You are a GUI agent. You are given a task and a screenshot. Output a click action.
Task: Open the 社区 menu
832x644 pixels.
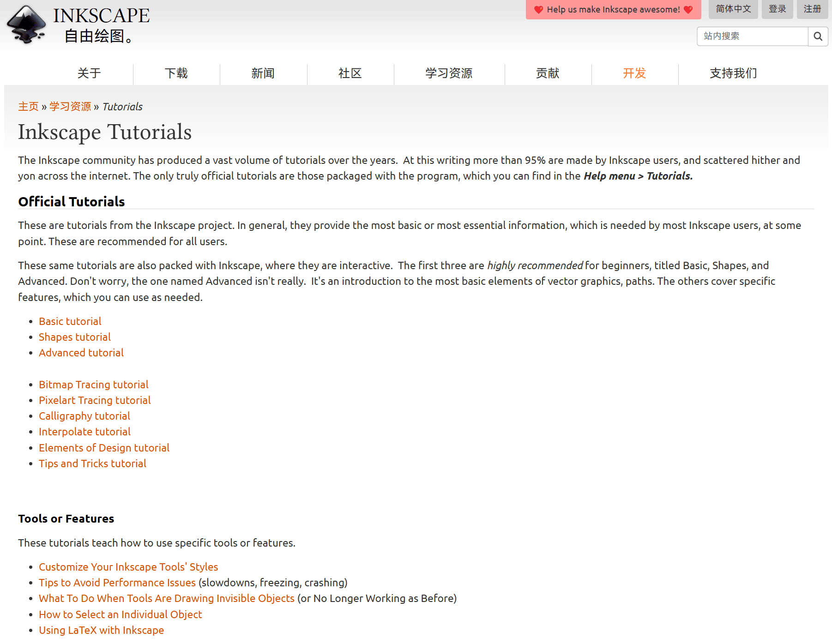pos(350,73)
